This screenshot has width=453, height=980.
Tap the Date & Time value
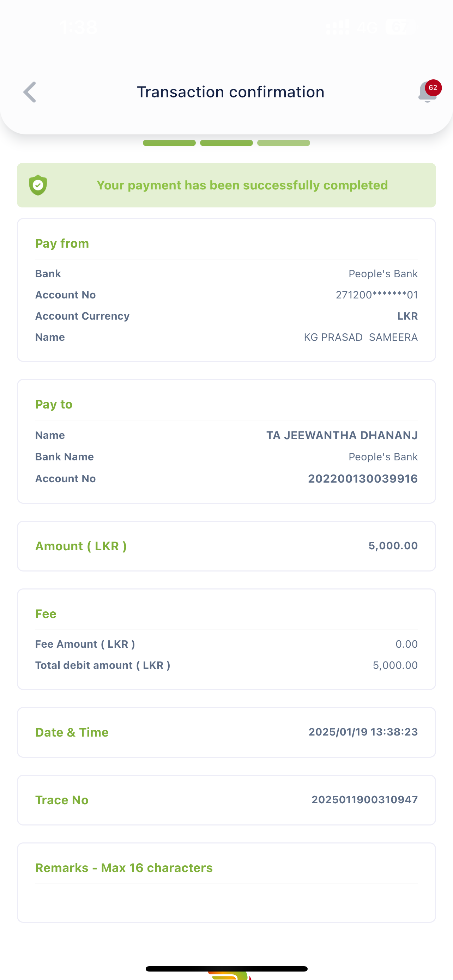click(363, 732)
